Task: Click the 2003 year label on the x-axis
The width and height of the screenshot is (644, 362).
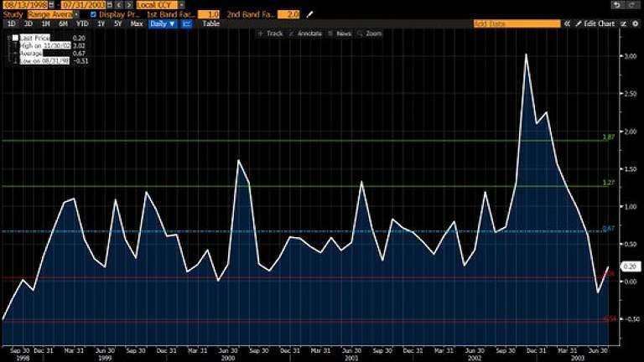Action: point(578,358)
